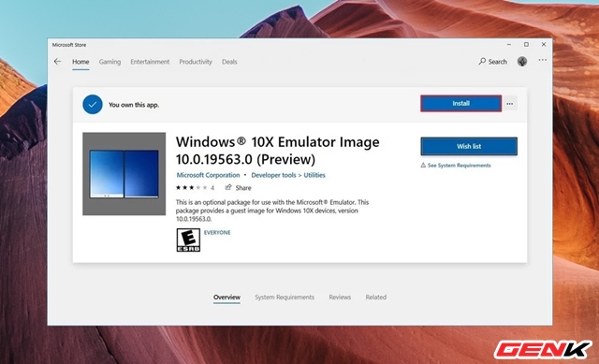The height and width of the screenshot is (364, 599).
Task: Click the star rating
Action: [x=192, y=187]
